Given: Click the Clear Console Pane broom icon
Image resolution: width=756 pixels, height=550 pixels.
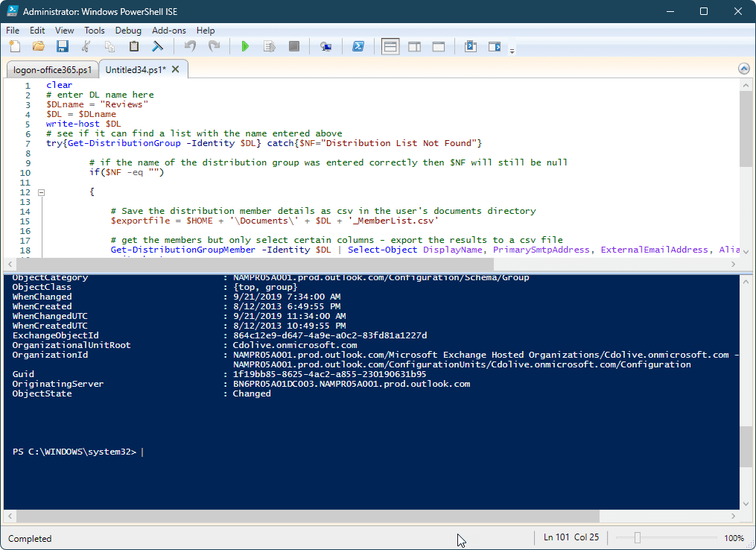Looking at the screenshot, I should [157, 46].
